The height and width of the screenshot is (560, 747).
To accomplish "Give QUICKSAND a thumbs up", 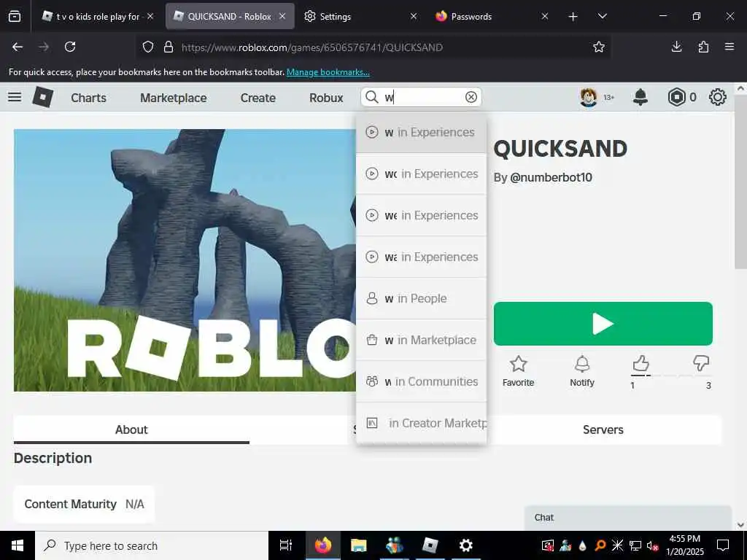I will click(x=640, y=365).
